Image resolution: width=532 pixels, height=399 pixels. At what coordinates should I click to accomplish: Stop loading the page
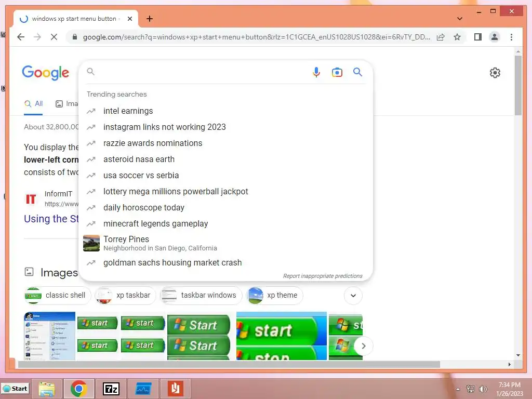[54, 37]
